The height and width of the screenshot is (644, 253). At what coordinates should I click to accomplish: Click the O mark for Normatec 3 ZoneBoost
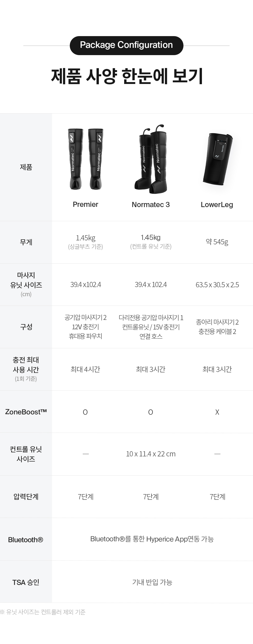[x=150, y=412]
